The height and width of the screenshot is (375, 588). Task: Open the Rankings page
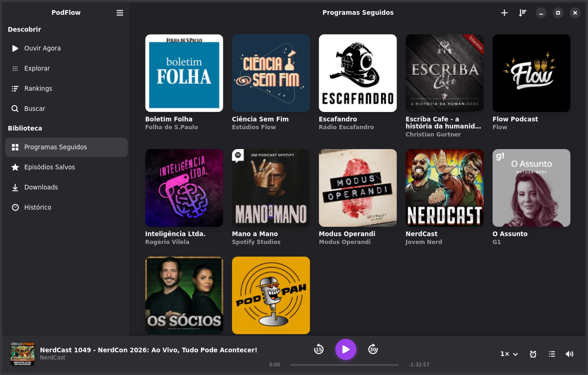(66, 88)
